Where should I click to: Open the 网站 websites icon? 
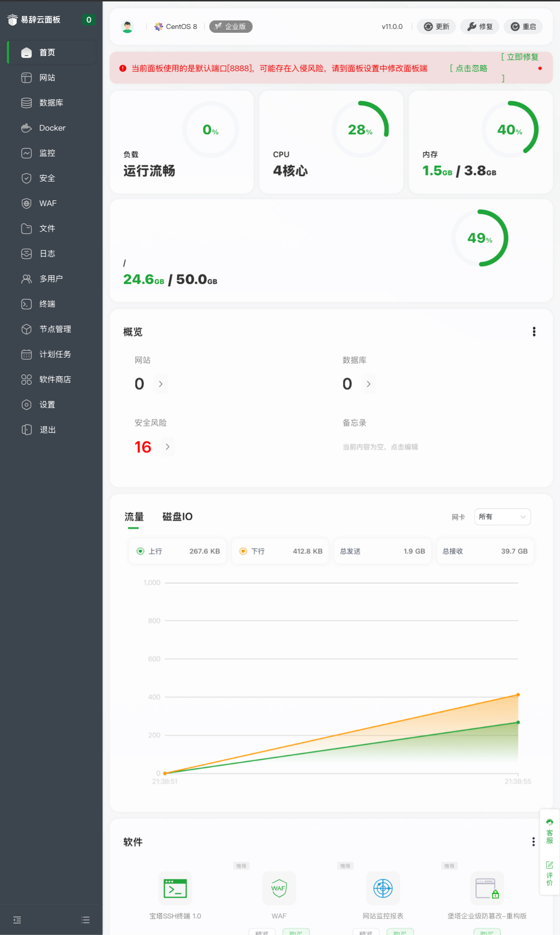coord(27,78)
